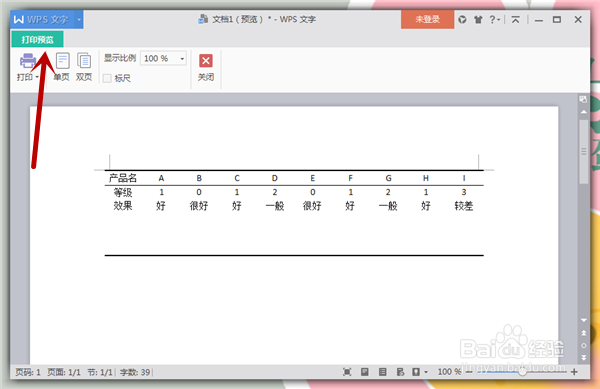This screenshot has width=600, height=389.
Task: Click the icon above the vertical scrollbar
Action: [x=583, y=99]
